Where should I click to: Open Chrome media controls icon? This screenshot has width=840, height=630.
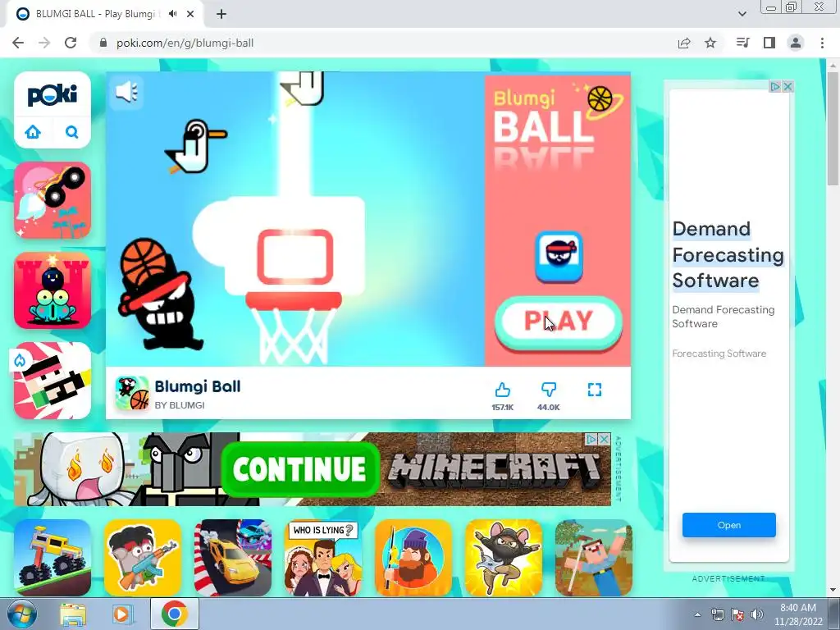(743, 43)
